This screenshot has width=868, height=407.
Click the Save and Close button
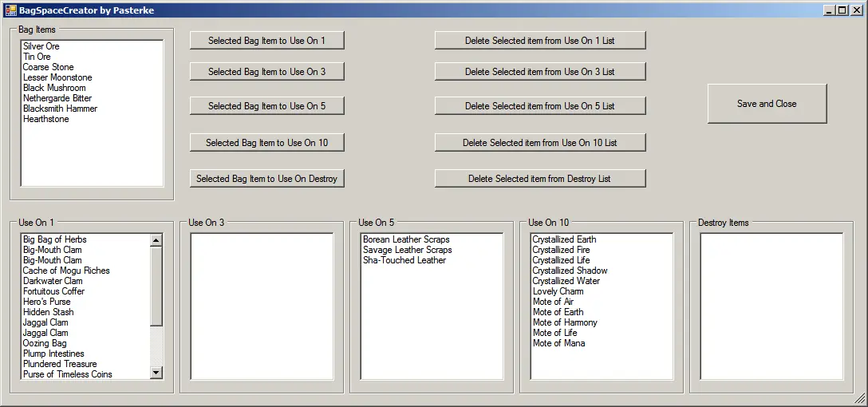pyautogui.click(x=767, y=104)
